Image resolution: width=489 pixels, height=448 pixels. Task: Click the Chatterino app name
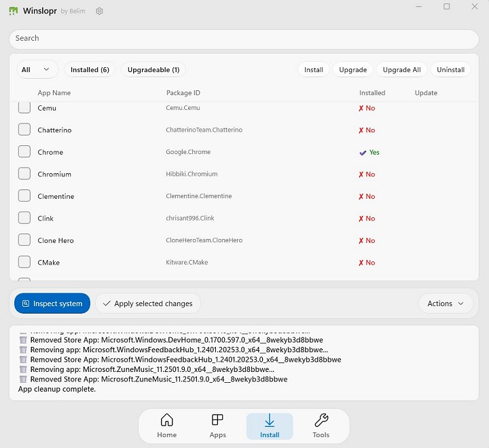click(x=54, y=130)
